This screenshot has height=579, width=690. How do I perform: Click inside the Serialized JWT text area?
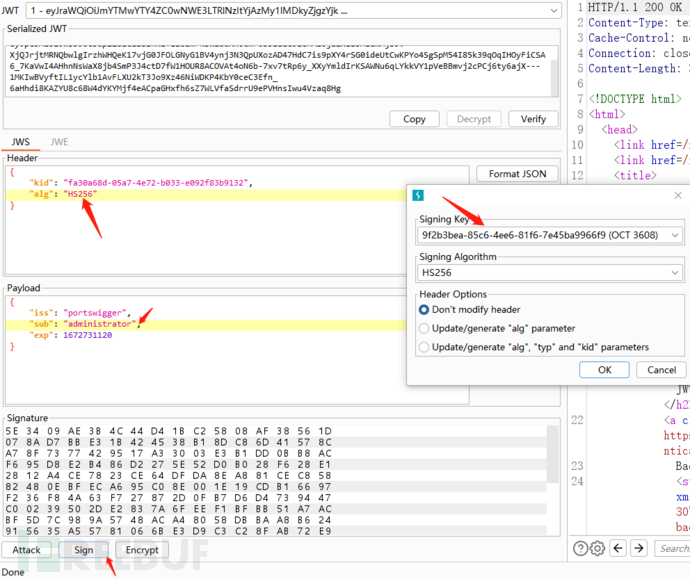pos(280,70)
